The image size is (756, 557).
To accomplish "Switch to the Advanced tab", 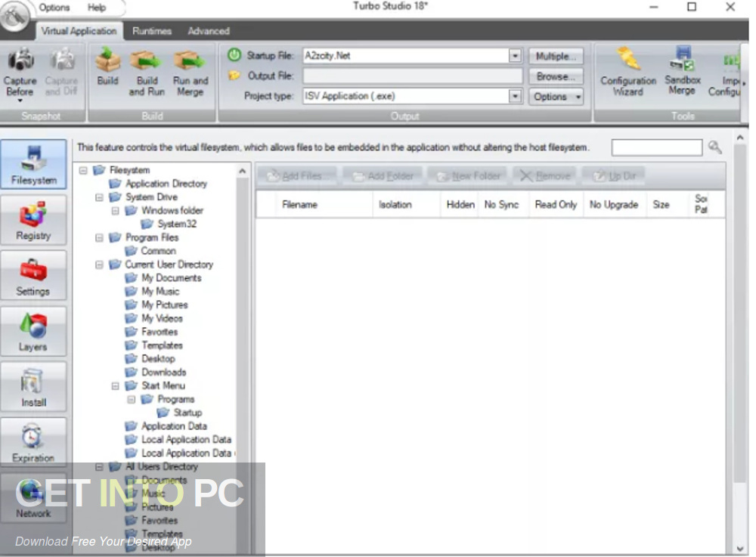I will [209, 31].
